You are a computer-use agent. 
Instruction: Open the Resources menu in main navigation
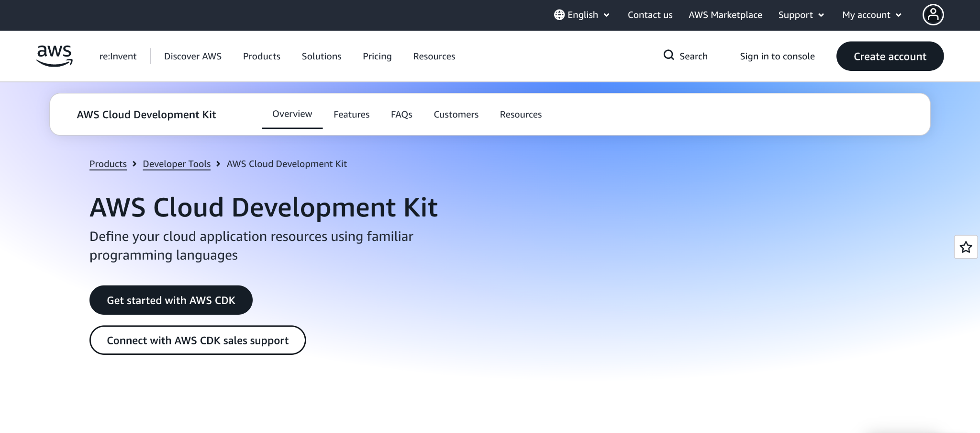coord(434,56)
